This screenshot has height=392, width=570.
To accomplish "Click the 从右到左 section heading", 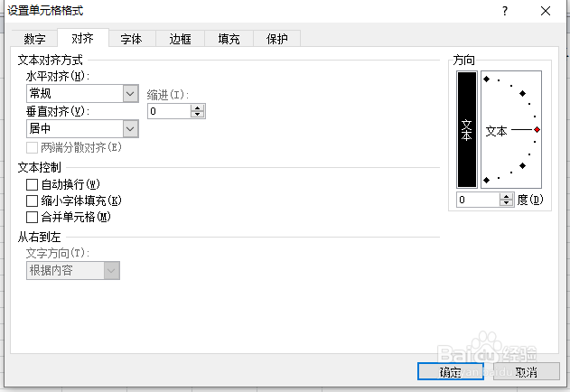I will (39, 237).
